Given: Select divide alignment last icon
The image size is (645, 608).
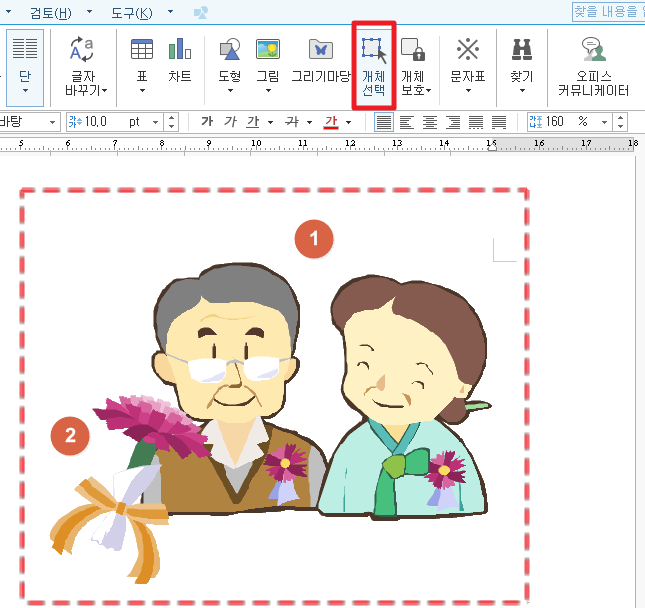Looking at the screenshot, I should 499,122.
